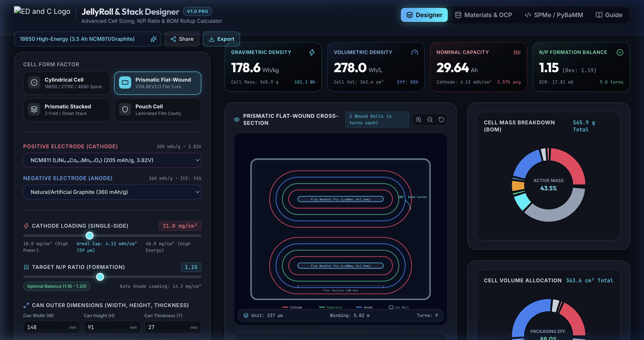The height and width of the screenshot is (340, 644).
Task: Switch to the Designer tab
Action: [x=424, y=15]
